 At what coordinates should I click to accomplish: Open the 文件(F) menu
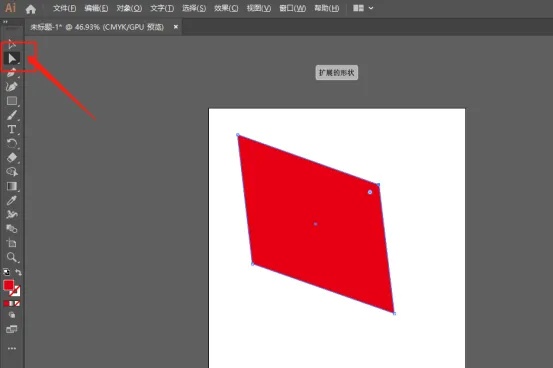64,8
